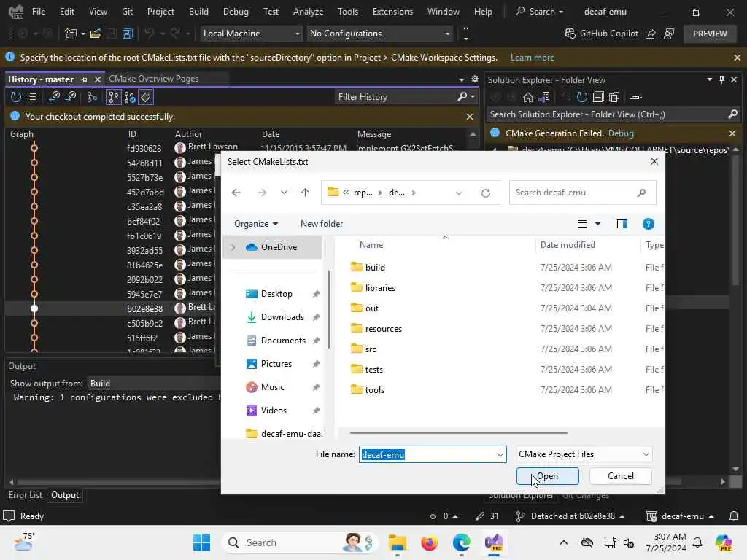Expand OneDrive in navigation pane

(233, 247)
